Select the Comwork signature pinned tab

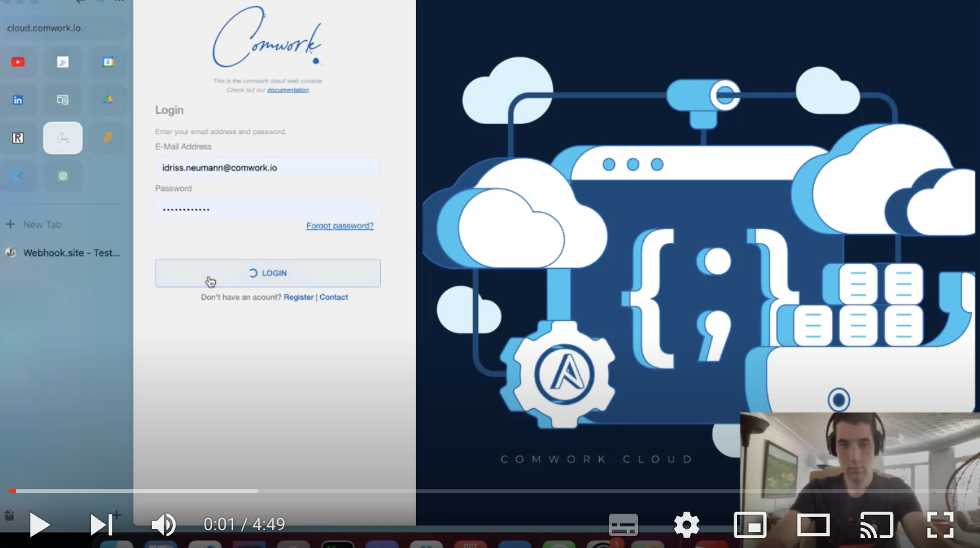[63, 138]
